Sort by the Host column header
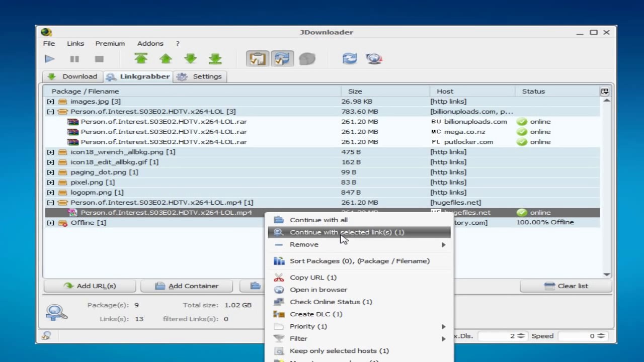 pos(472,91)
